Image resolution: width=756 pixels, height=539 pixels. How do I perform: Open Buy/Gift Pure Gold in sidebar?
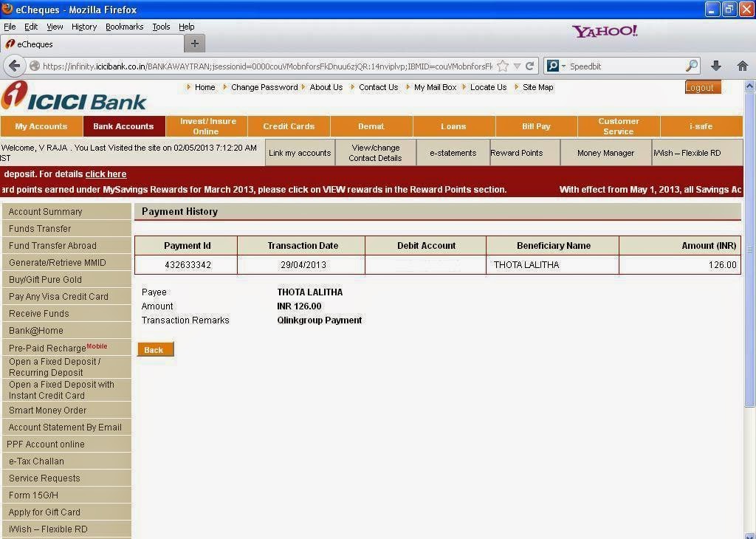66,280
